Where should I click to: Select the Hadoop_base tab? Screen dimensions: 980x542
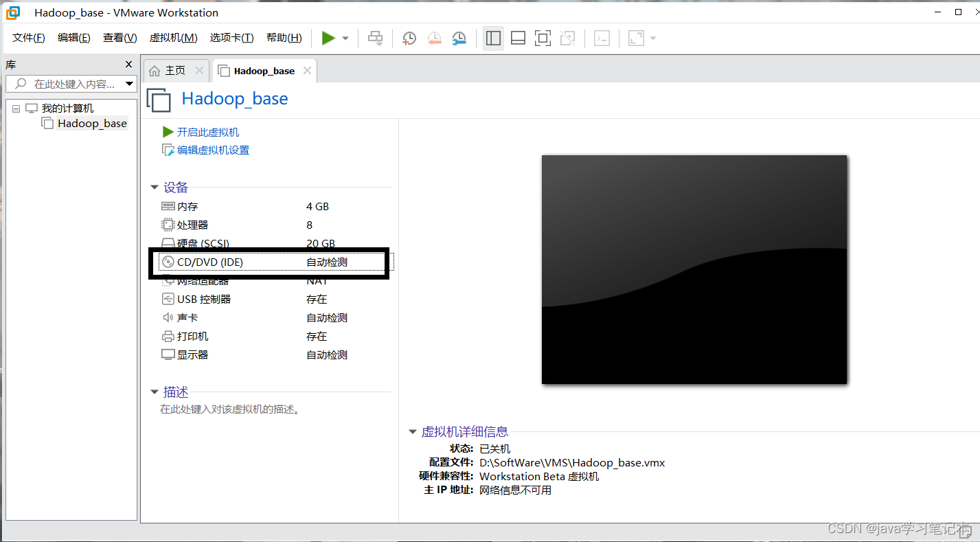click(264, 71)
